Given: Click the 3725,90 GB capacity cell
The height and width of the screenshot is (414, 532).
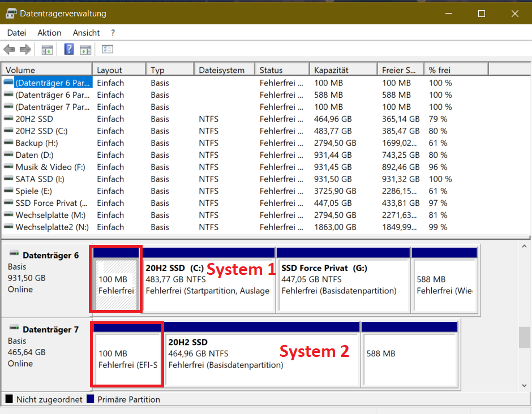Looking at the screenshot, I should click(335, 191).
